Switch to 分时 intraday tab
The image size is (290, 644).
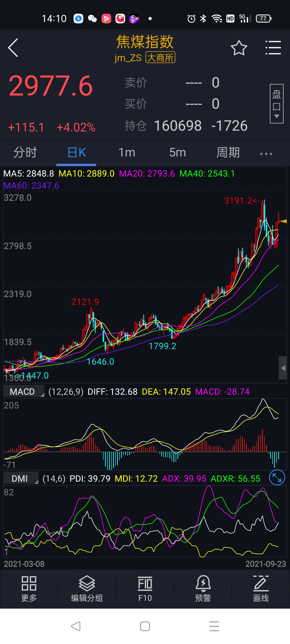tap(25, 153)
